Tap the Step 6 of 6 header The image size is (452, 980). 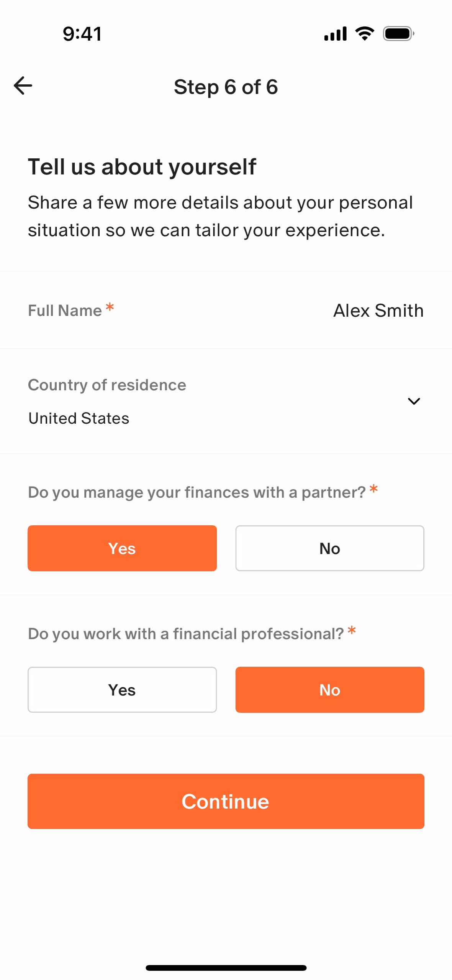point(226,87)
